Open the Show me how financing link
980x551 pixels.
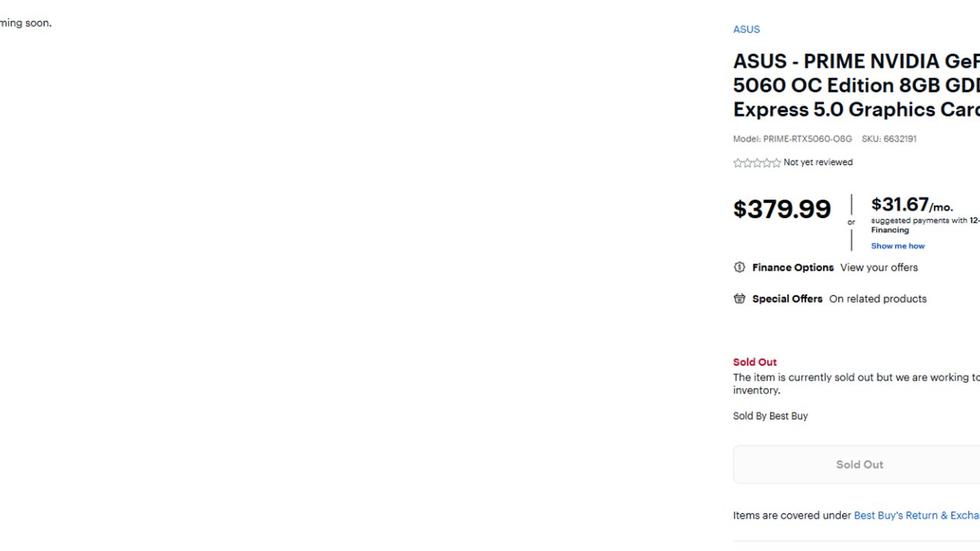(897, 246)
